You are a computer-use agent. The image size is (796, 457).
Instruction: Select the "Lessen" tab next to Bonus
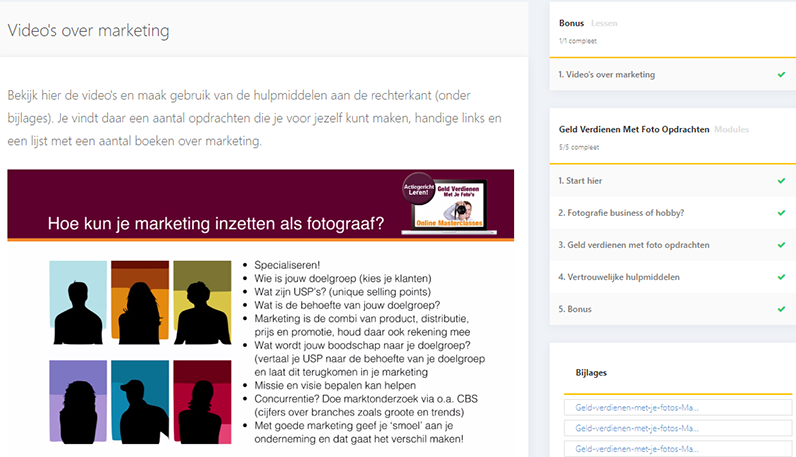pyautogui.click(x=604, y=22)
